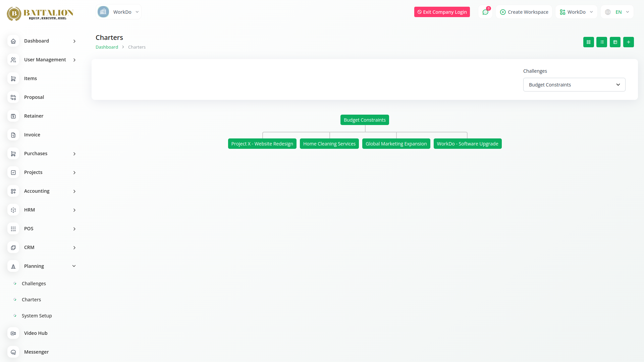Collapse the Planning menu chevron
644x362 pixels.
[74, 266]
